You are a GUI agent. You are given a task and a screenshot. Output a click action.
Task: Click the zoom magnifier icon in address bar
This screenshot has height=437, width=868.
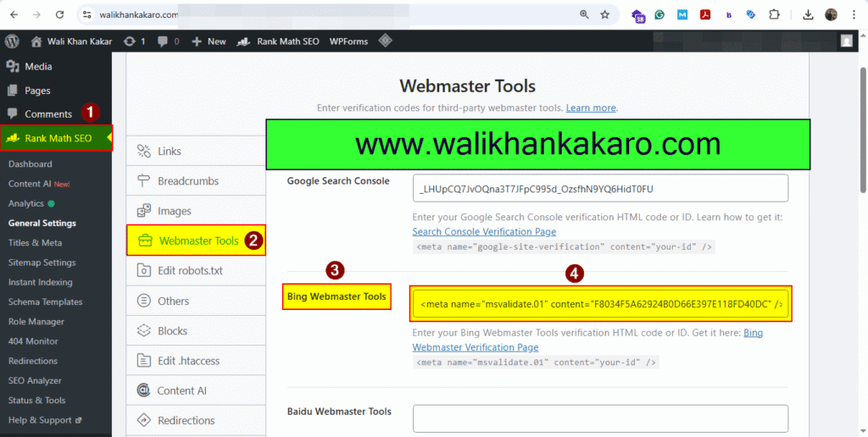[584, 15]
